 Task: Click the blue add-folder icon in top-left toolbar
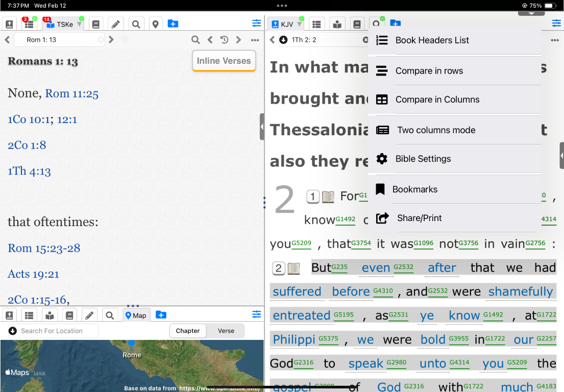tap(173, 24)
